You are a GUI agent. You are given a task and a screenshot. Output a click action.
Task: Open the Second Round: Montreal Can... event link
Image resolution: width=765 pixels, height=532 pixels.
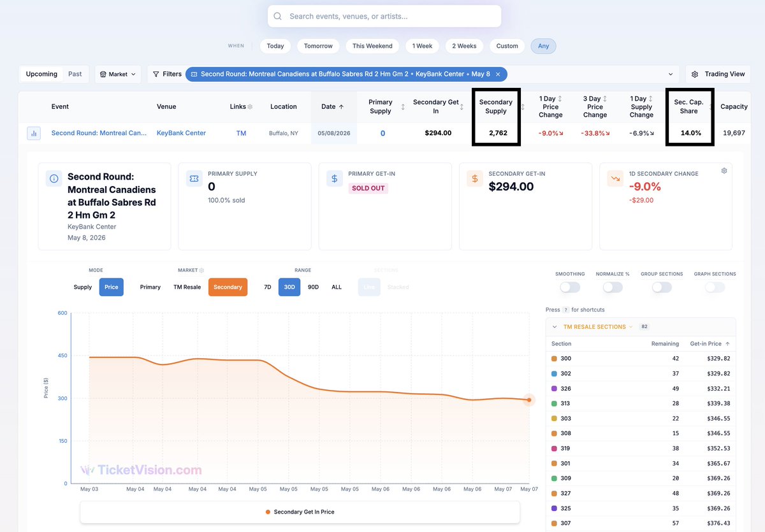coord(99,133)
